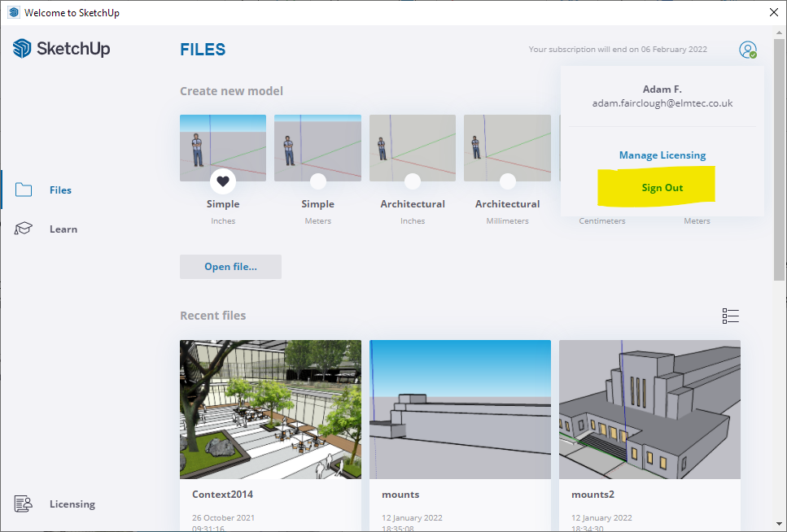Click the user account profile icon
This screenshot has height=532, width=787.
(747, 50)
